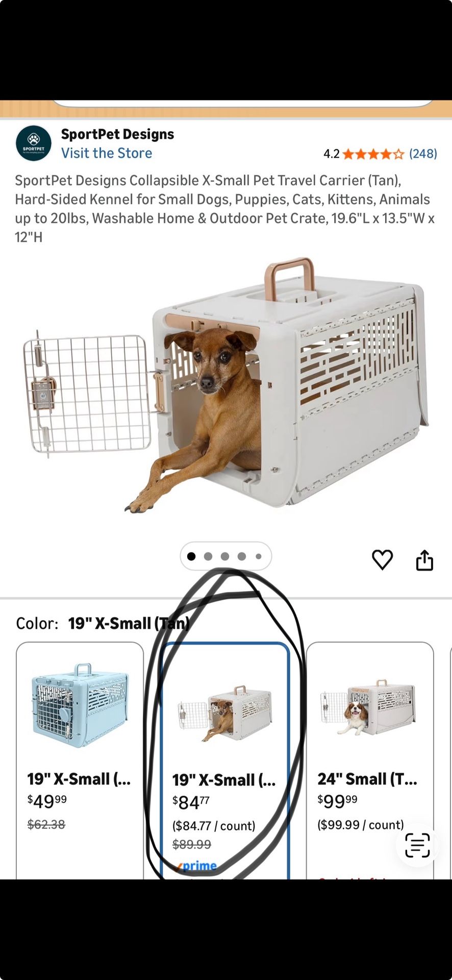This screenshot has width=452, height=980.
Task: Tap the SportPet Designs brand name
Action: pyautogui.click(x=117, y=134)
